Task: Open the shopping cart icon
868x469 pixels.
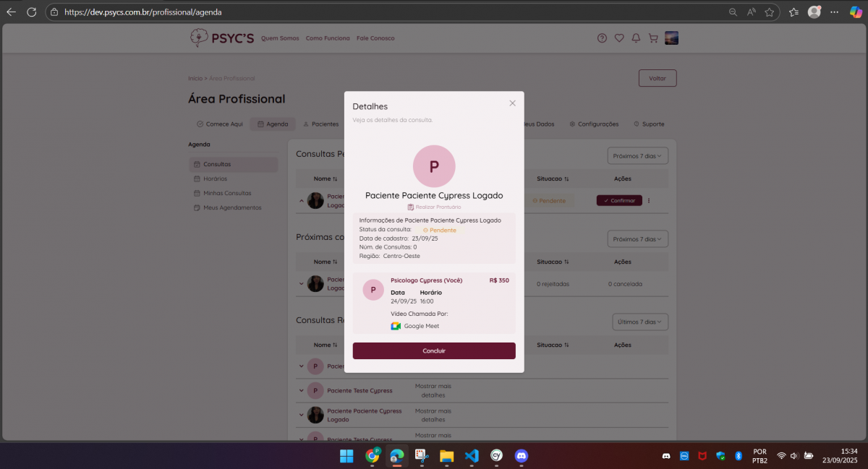Action: pos(653,38)
